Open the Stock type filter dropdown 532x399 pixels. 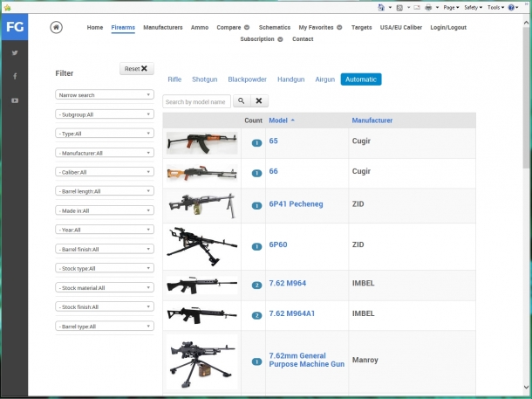click(105, 268)
